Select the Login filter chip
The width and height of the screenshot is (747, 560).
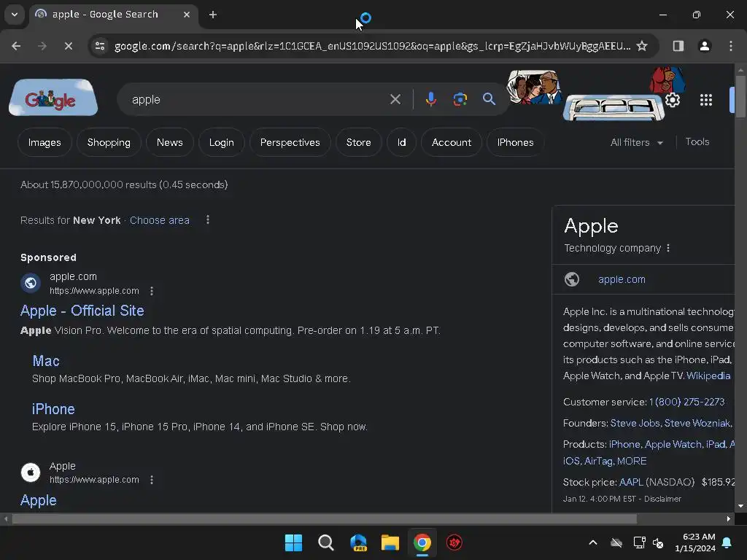[x=222, y=142]
